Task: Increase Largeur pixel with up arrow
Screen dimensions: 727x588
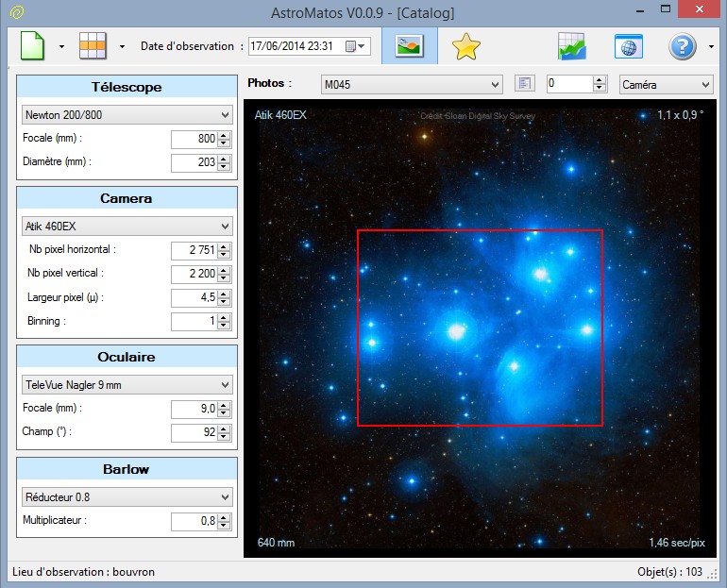Action: tap(224, 294)
